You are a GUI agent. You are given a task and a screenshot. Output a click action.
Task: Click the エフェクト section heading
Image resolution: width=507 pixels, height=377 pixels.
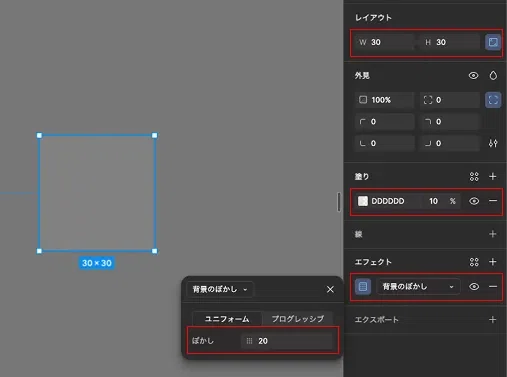click(373, 262)
